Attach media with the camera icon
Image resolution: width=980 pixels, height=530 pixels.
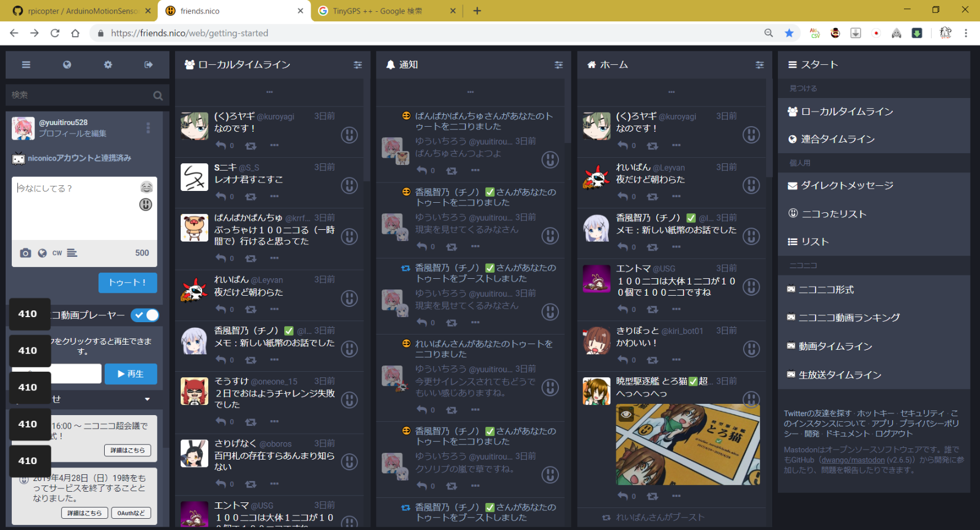(x=25, y=253)
